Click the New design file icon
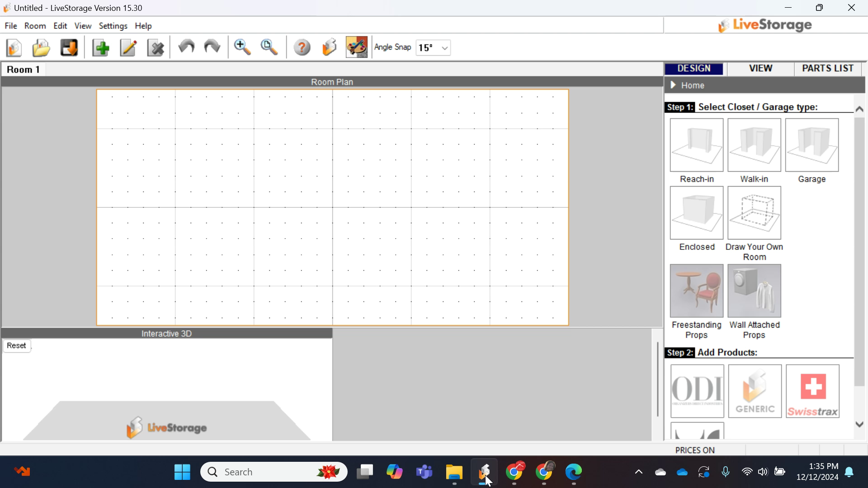The width and height of the screenshot is (868, 488). click(14, 47)
